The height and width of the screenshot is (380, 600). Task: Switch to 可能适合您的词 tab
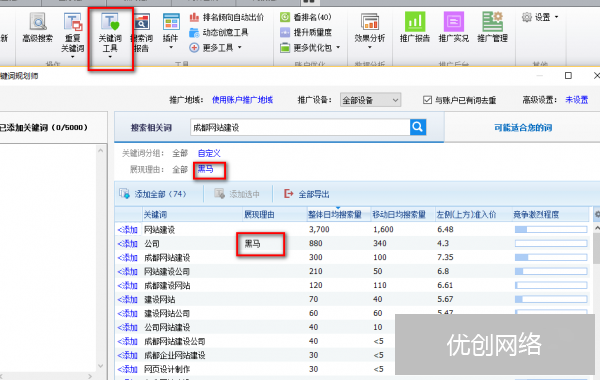coord(523,128)
